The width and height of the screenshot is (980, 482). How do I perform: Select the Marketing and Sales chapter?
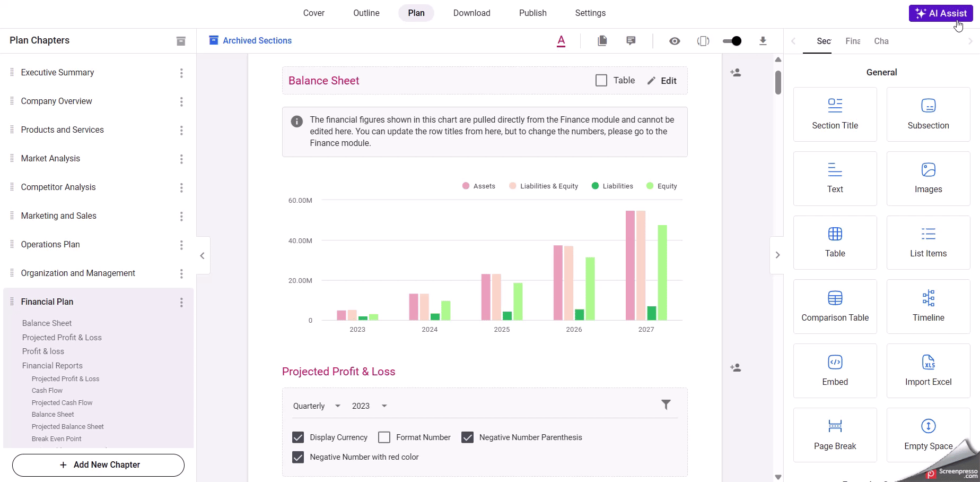point(59,216)
